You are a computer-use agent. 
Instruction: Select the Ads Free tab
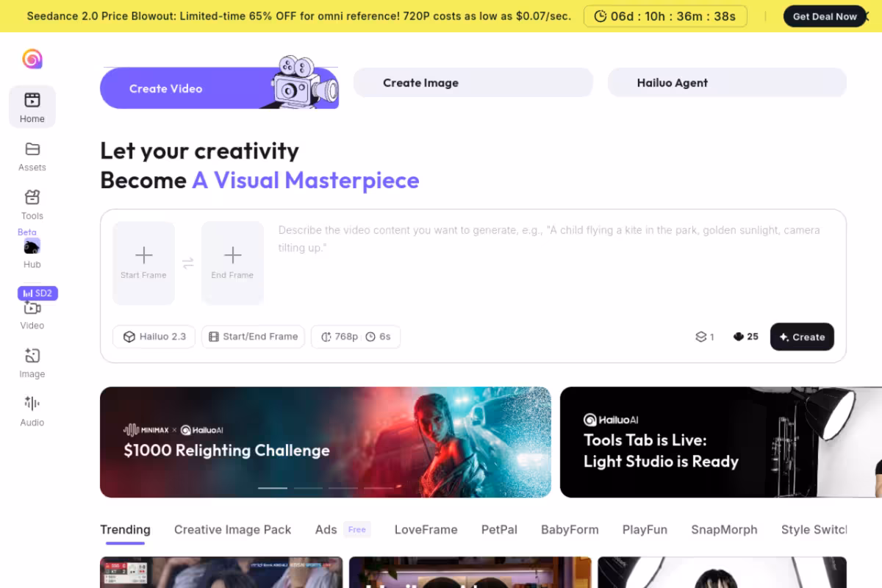(343, 529)
